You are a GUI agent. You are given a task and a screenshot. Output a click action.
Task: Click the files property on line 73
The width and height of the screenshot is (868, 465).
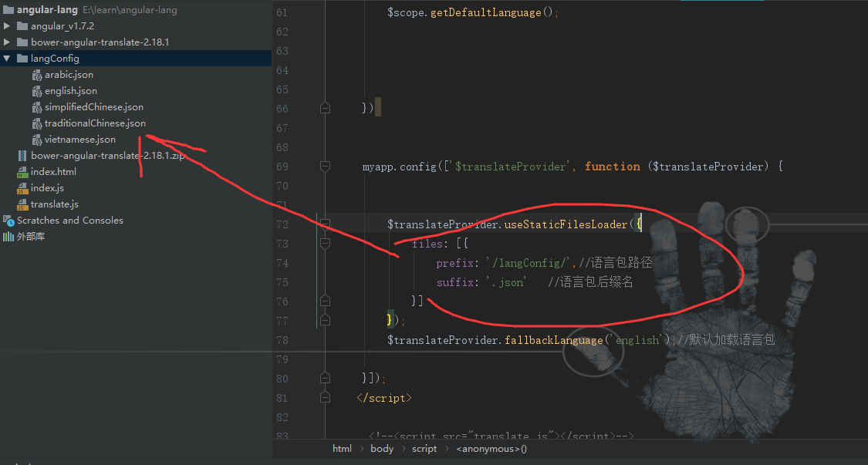coord(427,244)
